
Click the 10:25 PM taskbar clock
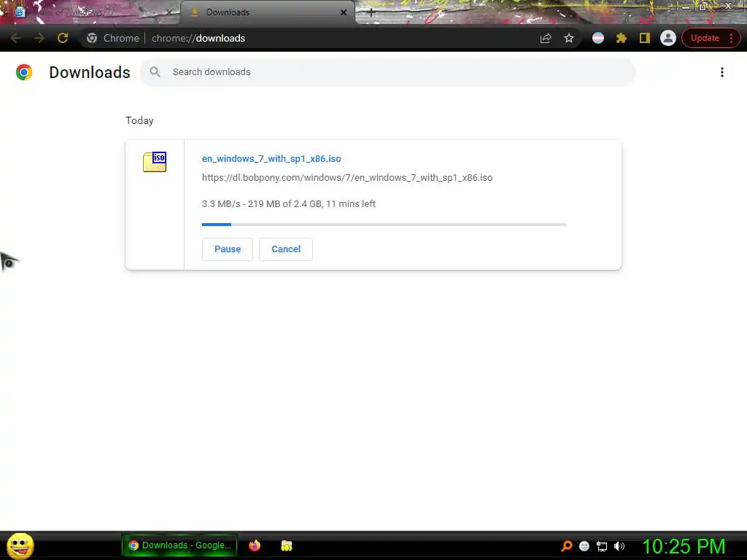684,546
